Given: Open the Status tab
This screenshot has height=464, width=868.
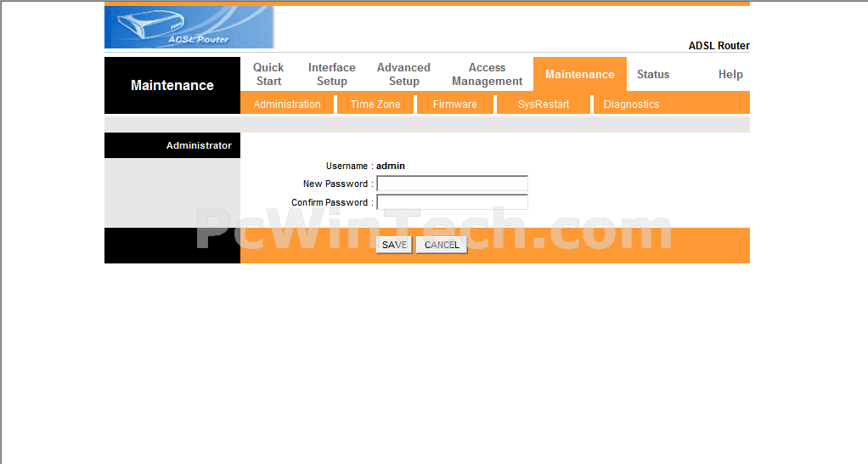Looking at the screenshot, I should [x=652, y=74].
